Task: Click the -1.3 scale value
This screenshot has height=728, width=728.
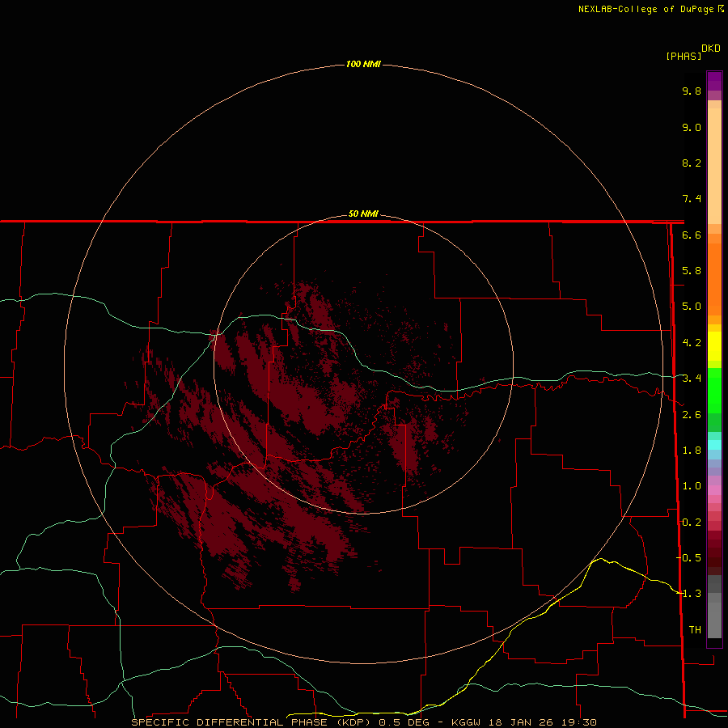Action: click(689, 594)
